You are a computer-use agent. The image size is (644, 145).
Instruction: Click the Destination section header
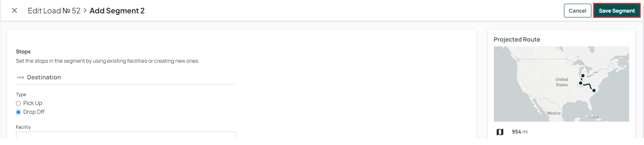point(44,77)
